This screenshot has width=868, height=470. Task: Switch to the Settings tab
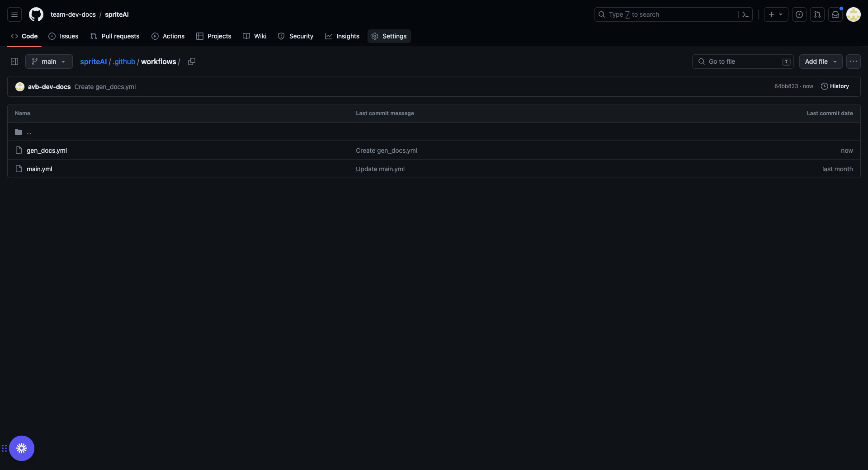click(389, 36)
